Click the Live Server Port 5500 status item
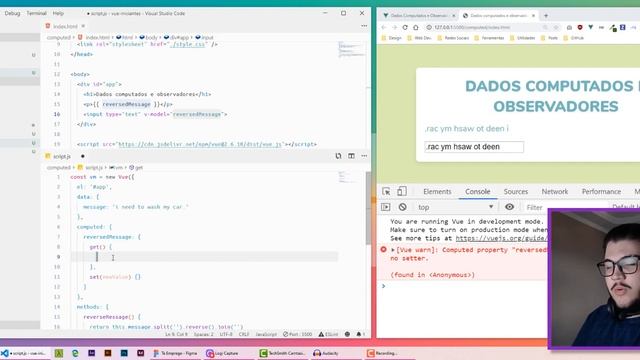This screenshot has width=640, height=360. tap(298, 334)
